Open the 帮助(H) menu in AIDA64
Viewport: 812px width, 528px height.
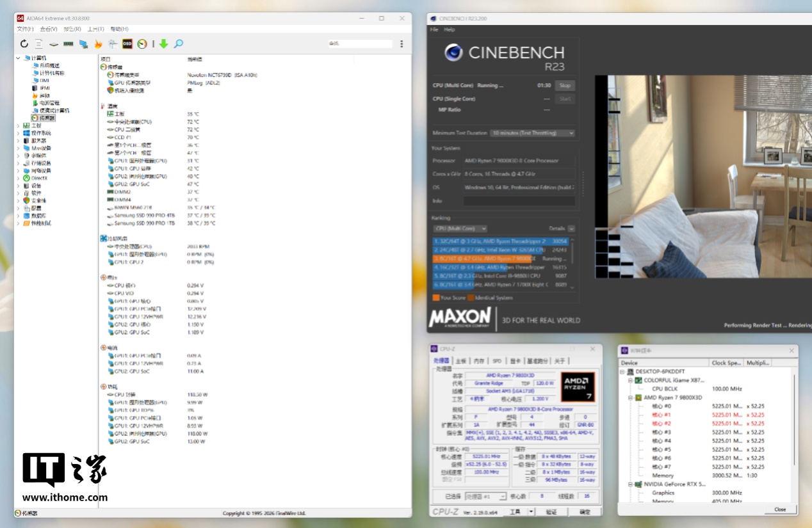[119, 29]
